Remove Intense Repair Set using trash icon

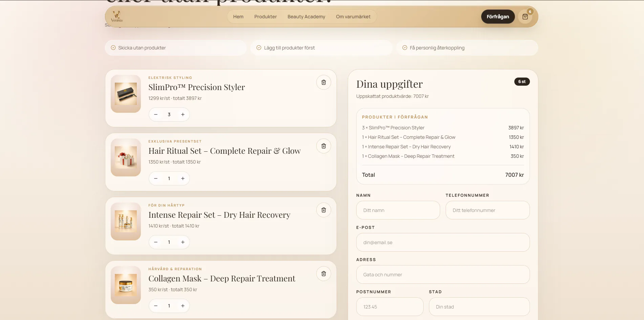click(324, 210)
